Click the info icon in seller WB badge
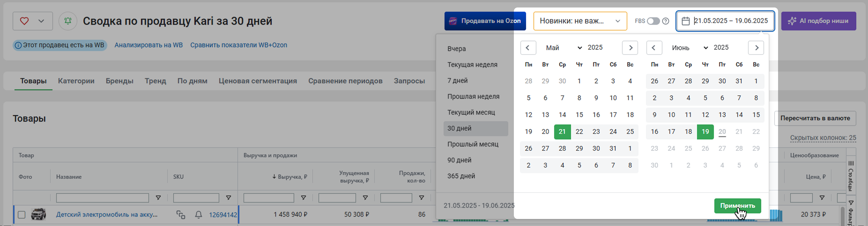 18,45
